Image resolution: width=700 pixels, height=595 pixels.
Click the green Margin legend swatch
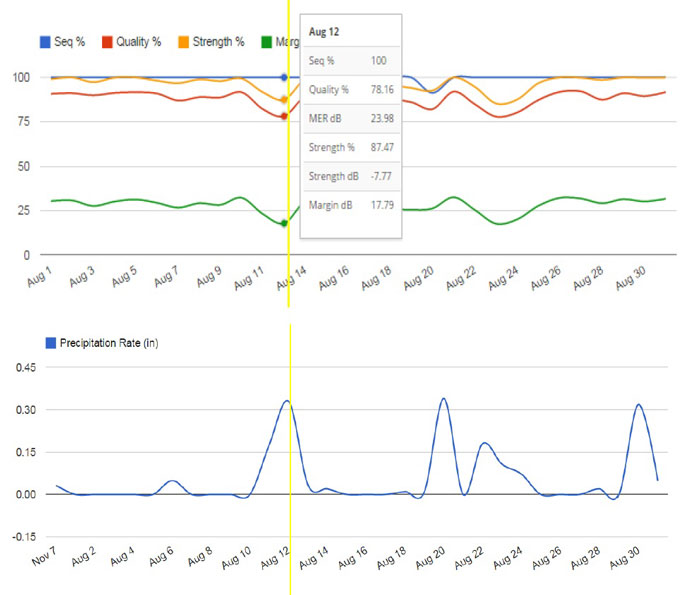(267, 42)
